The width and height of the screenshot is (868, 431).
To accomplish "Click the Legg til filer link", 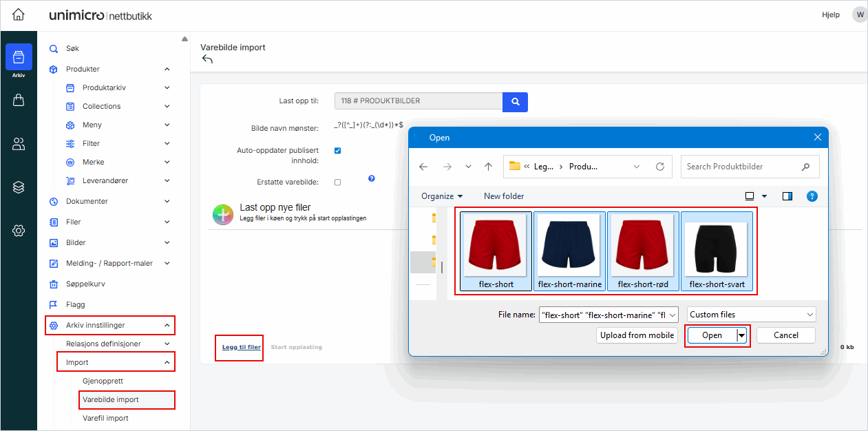I will pyautogui.click(x=241, y=347).
